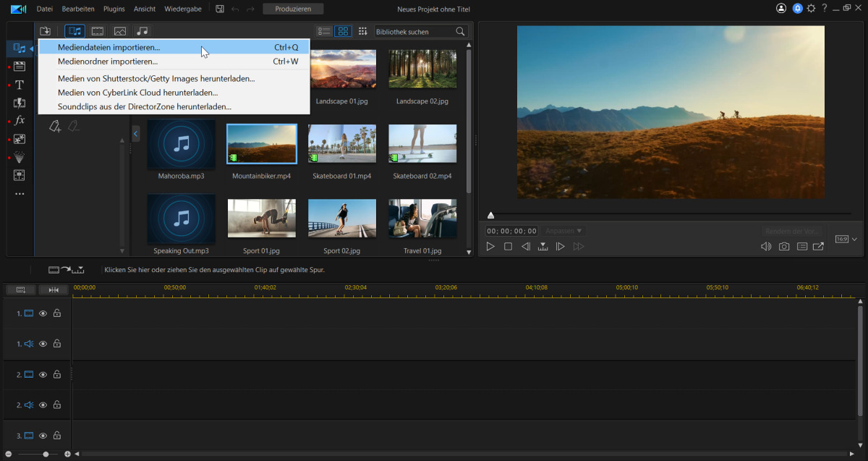
Task: Open the Wiedergabe menu
Action: pos(183,9)
